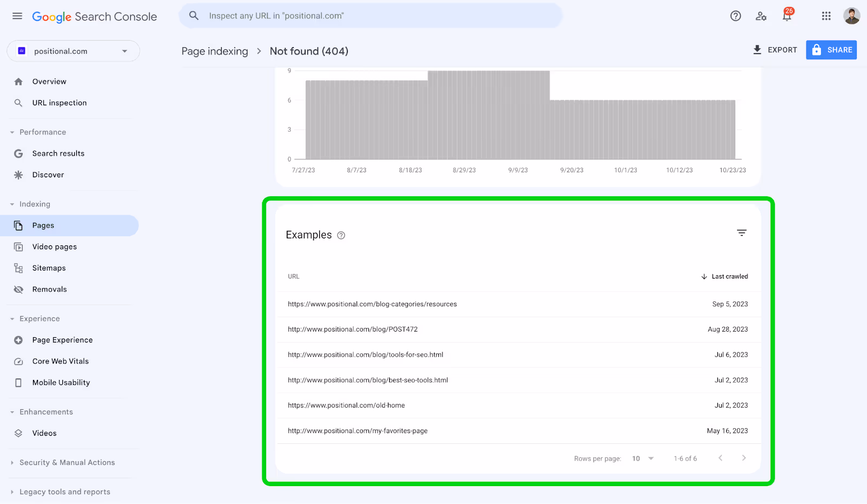Open the Google apps grid
867x504 pixels.
click(826, 16)
